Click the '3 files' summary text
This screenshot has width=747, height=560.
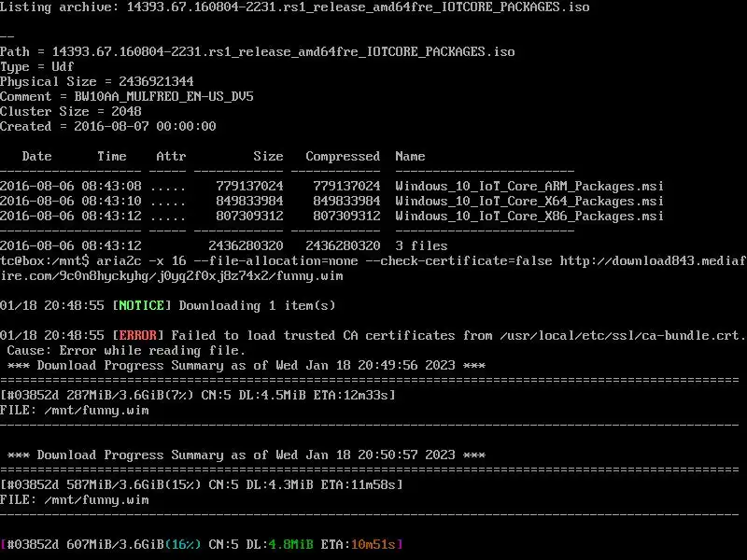421,245
